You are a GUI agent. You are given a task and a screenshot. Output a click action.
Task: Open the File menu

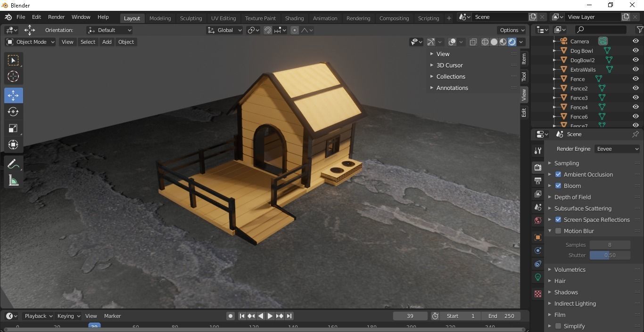pyautogui.click(x=21, y=17)
